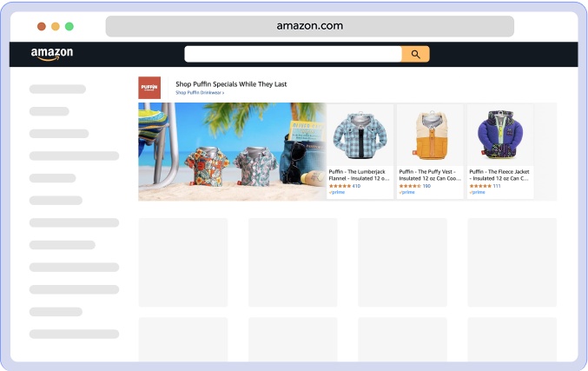Click 'Puffin - The Puffy Vest' title
Viewport: 588px width, 371px height.
[x=429, y=175]
